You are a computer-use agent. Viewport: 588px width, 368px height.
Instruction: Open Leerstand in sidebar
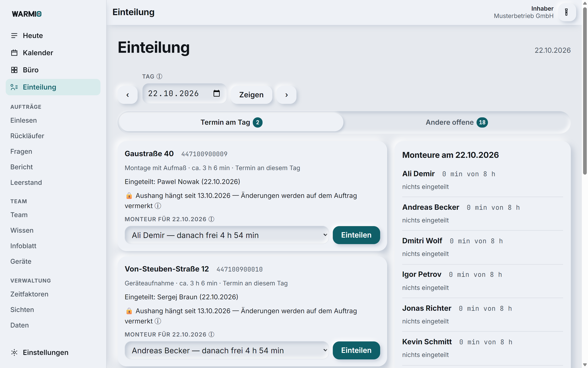coord(26,182)
